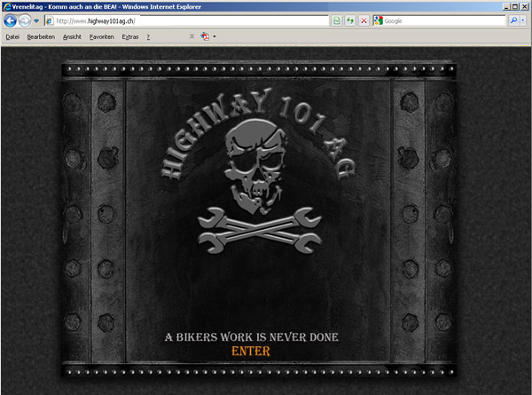The width and height of the screenshot is (532, 395).
Task: Maximize the Internet Explorer window
Action: tap(515, 6)
